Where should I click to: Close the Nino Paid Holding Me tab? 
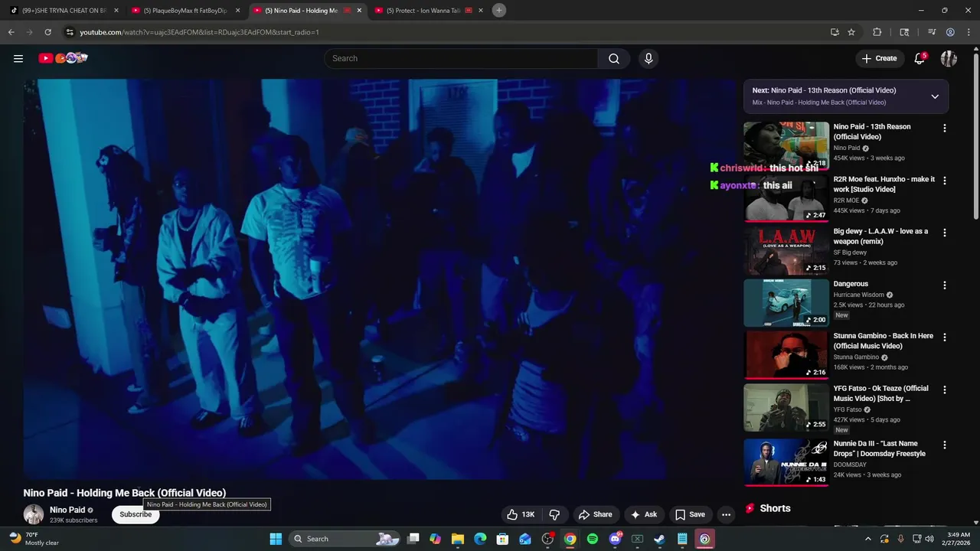point(359,11)
